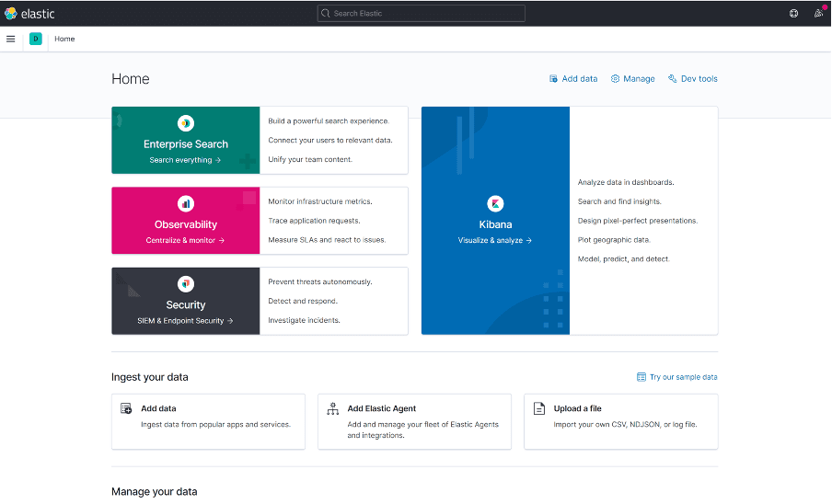Click 'Unify your team content.' text
This screenshot has height=504, width=832.
click(x=310, y=159)
